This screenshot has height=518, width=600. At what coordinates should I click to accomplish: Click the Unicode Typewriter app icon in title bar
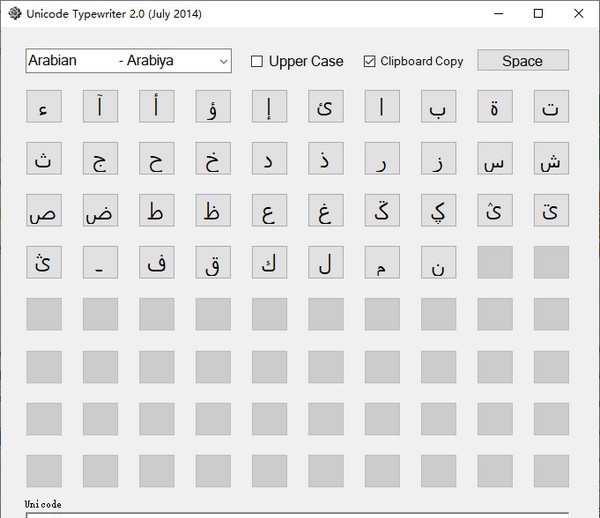[x=15, y=14]
